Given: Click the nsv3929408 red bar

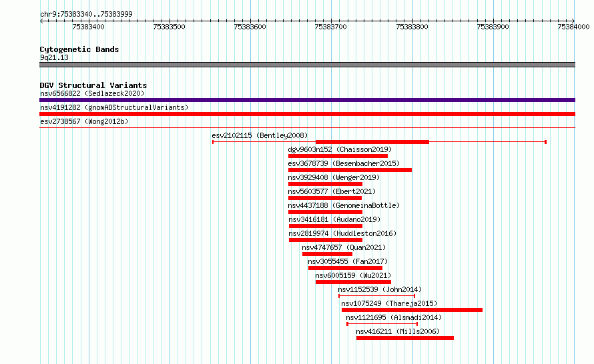Looking at the screenshot, I should point(326,184).
